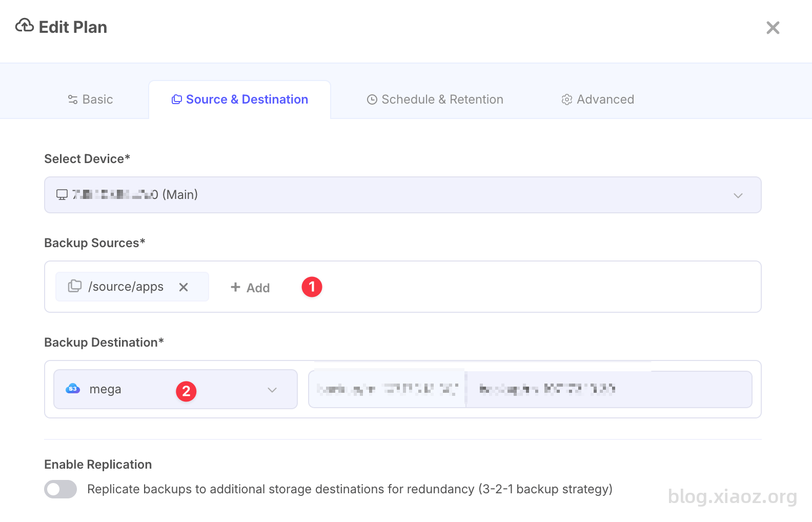Click the clock icon on Schedule tab
The image size is (812, 522).
tap(372, 99)
